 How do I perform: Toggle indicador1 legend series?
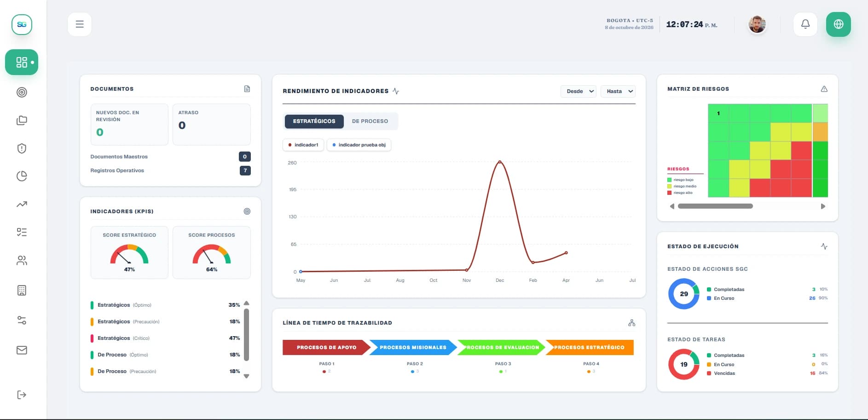303,145
